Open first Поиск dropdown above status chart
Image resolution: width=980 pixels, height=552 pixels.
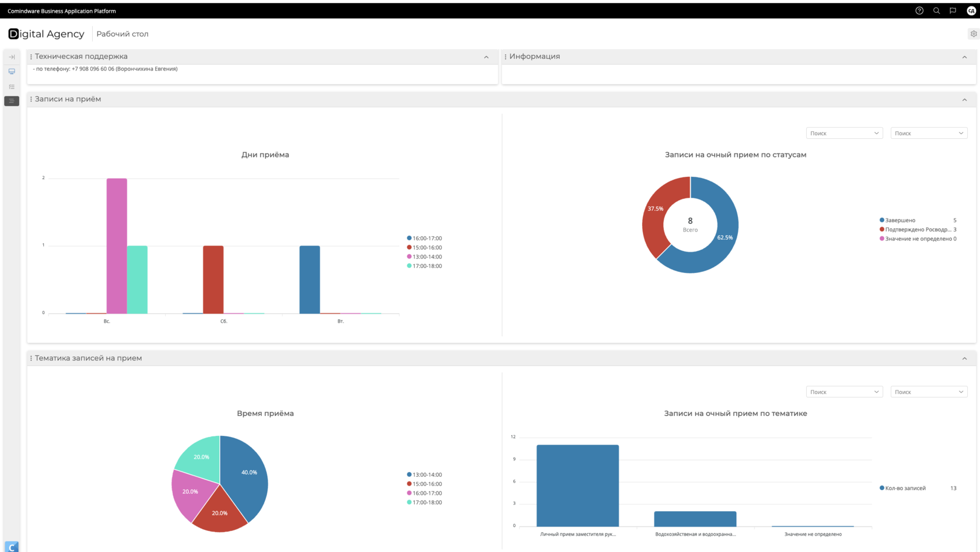pyautogui.click(x=844, y=133)
